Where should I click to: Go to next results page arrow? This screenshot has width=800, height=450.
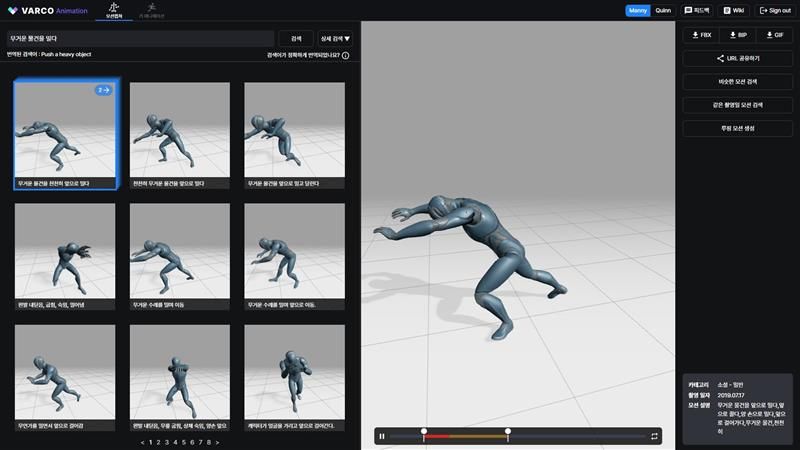coord(217,442)
